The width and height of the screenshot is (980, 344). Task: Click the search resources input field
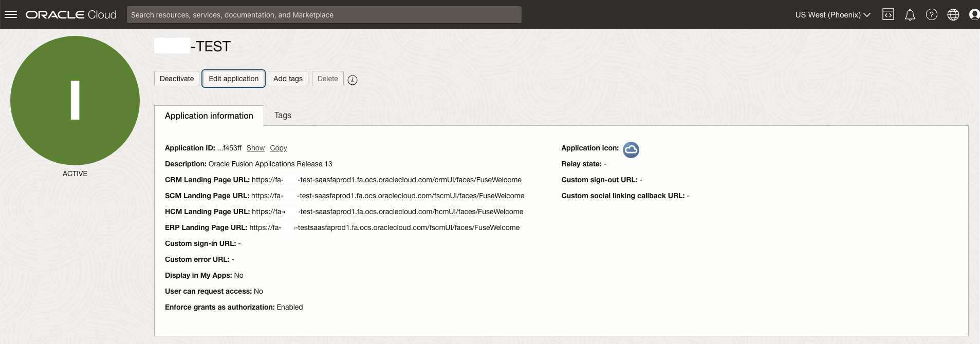pos(324,15)
